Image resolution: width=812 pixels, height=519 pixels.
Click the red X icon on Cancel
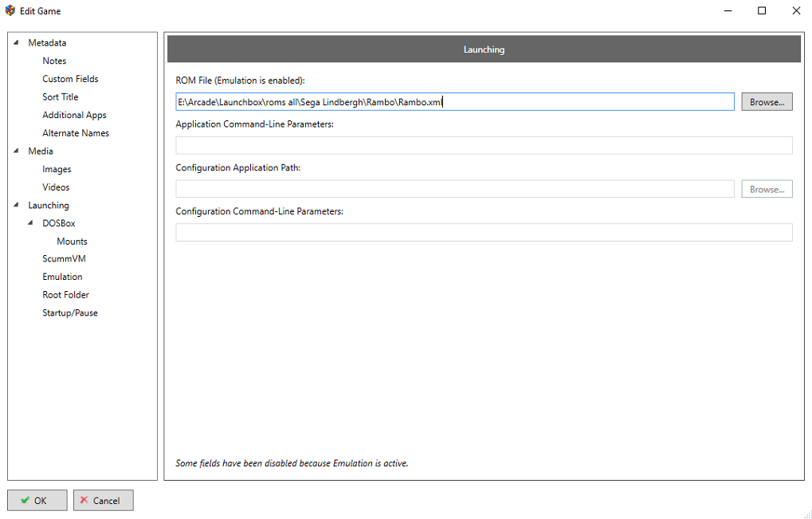(84, 501)
